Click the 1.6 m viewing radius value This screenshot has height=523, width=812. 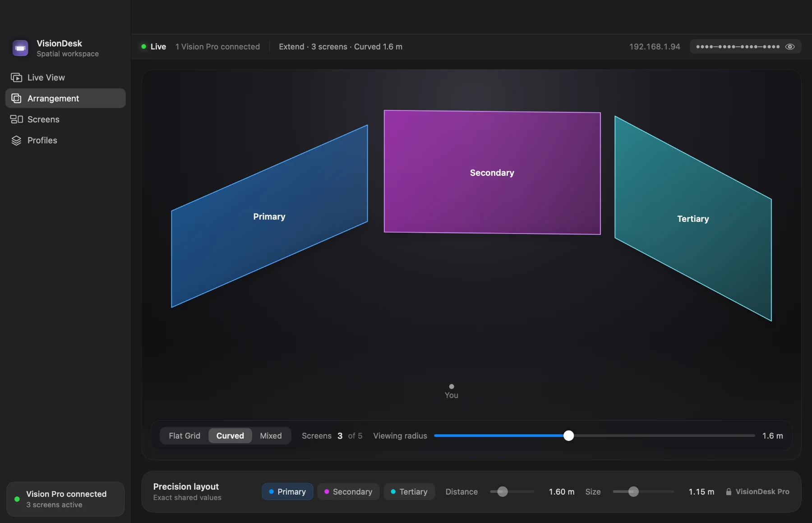[773, 436]
